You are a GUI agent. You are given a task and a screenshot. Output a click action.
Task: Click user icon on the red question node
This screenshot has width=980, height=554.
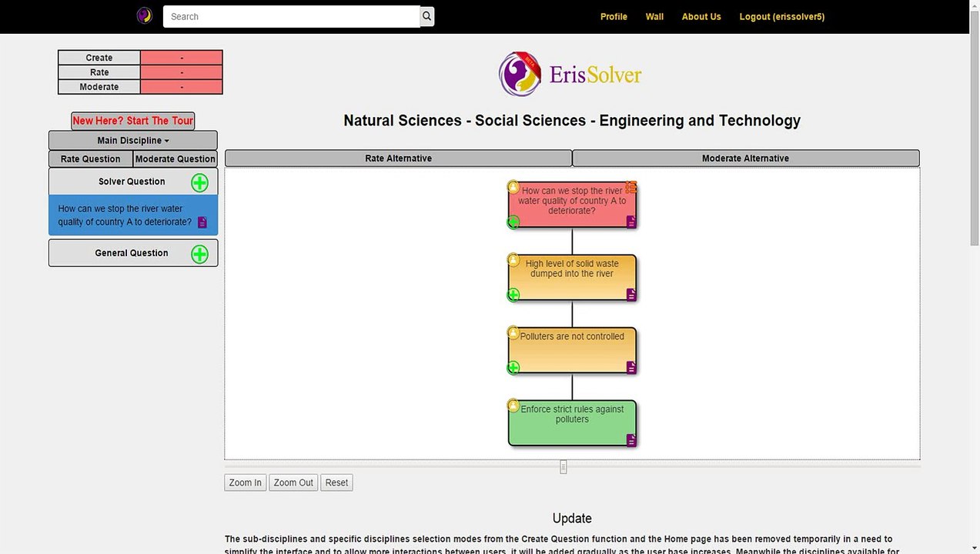(513, 187)
